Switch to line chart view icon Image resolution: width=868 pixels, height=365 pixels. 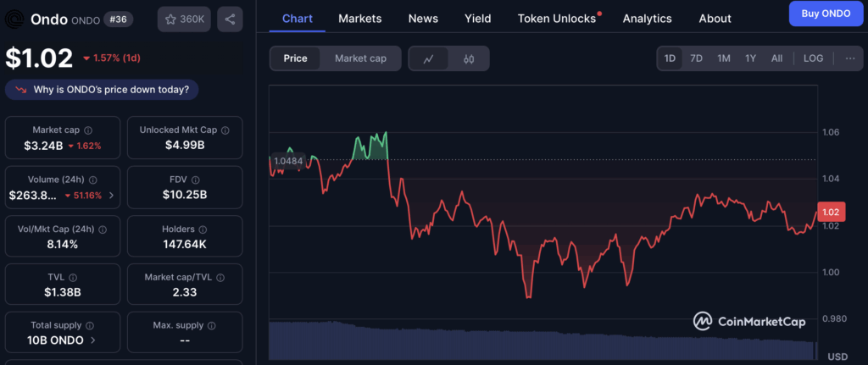[428, 58]
